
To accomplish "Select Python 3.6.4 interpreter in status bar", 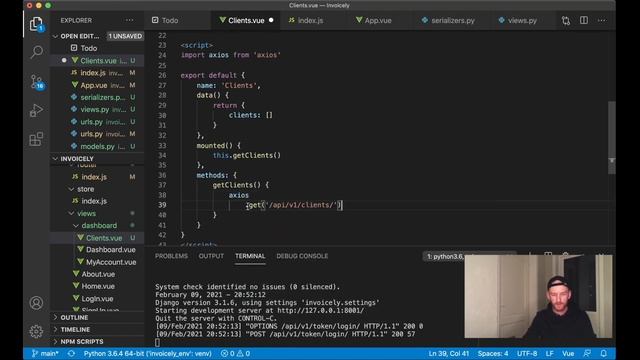I will [147, 353].
